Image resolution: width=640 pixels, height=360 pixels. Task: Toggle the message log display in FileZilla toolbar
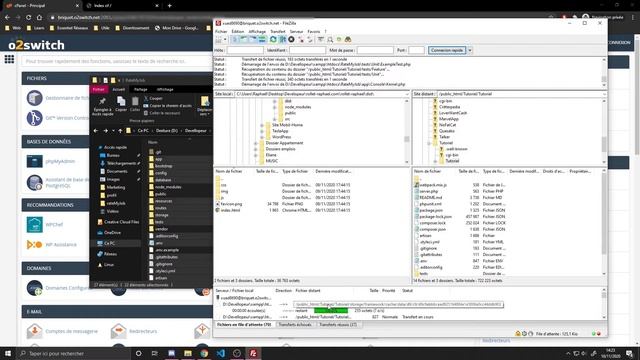[x=235, y=40]
